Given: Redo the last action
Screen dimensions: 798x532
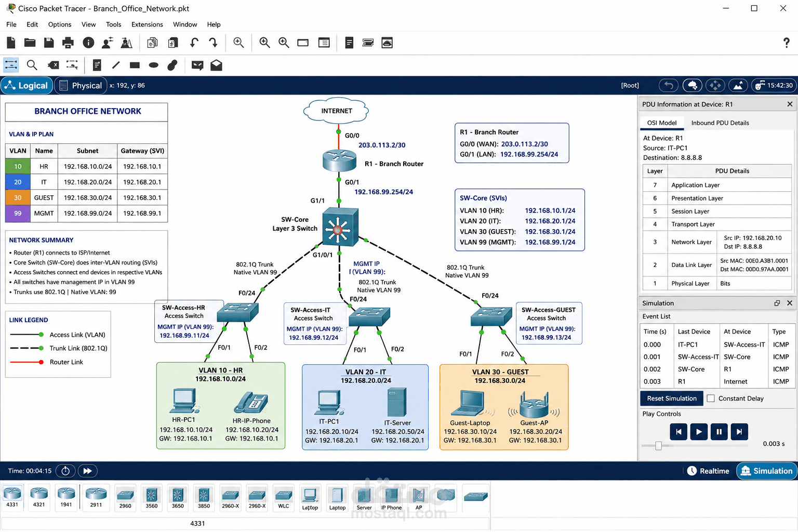Looking at the screenshot, I should [213, 43].
